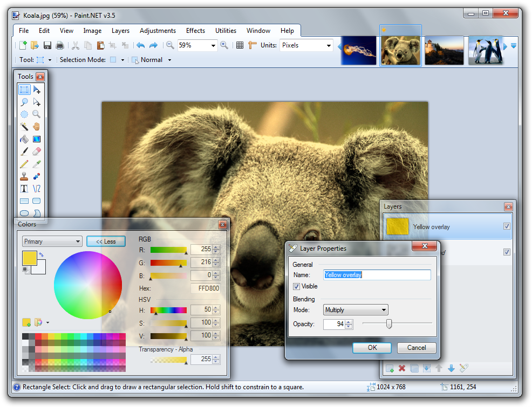Click the Save icon in toolbar
The width and height of the screenshot is (532, 407).
pos(47,45)
